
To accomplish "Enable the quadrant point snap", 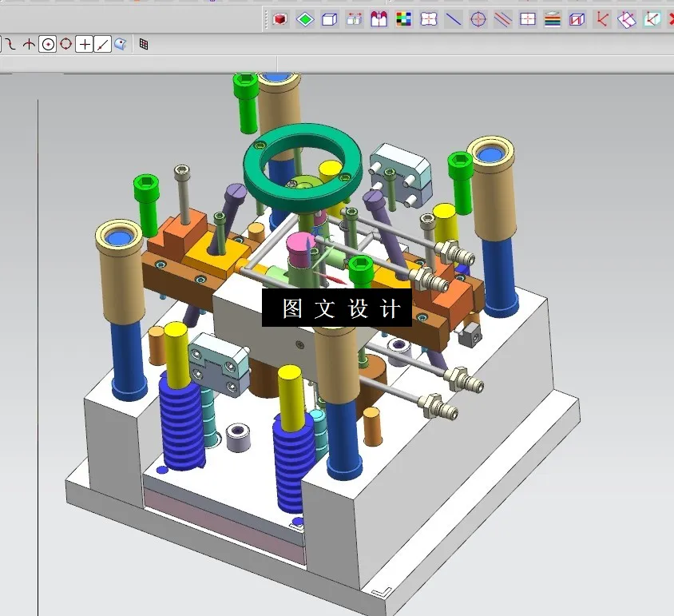I will click(x=65, y=44).
